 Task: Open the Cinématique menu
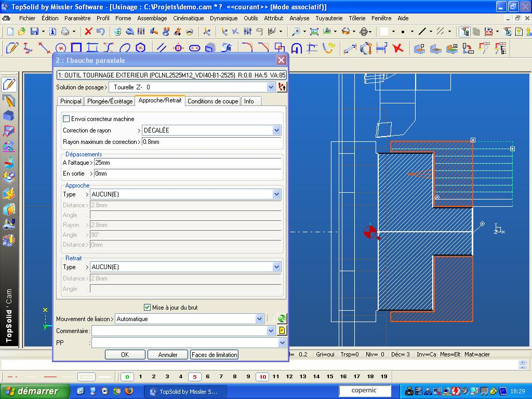click(x=188, y=18)
